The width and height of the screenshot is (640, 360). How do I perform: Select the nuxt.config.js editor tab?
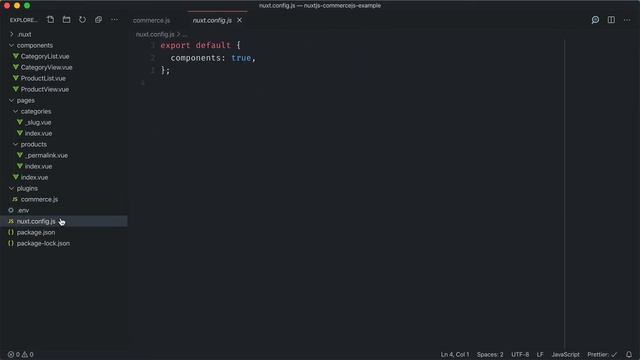[x=212, y=20]
